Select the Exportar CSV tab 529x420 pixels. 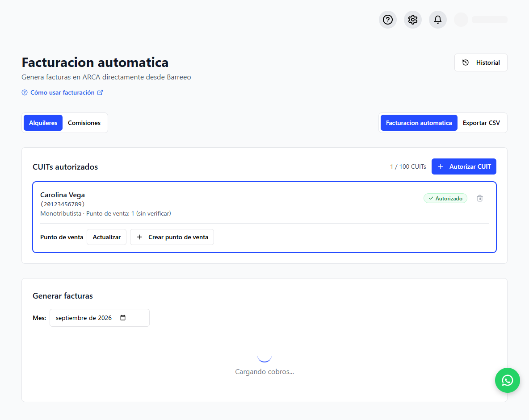point(481,123)
